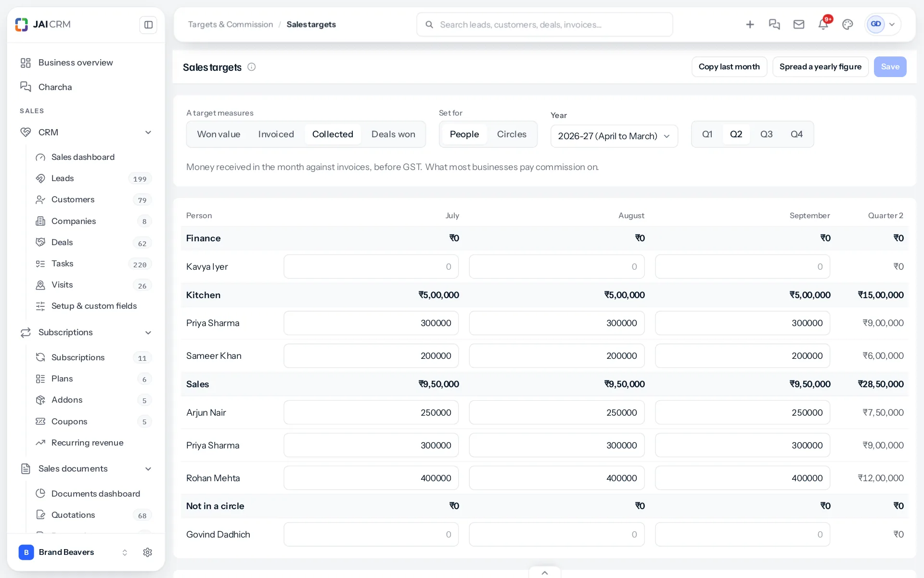Open the Year dropdown
The height and width of the screenshot is (578, 924).
pos(614,136)
